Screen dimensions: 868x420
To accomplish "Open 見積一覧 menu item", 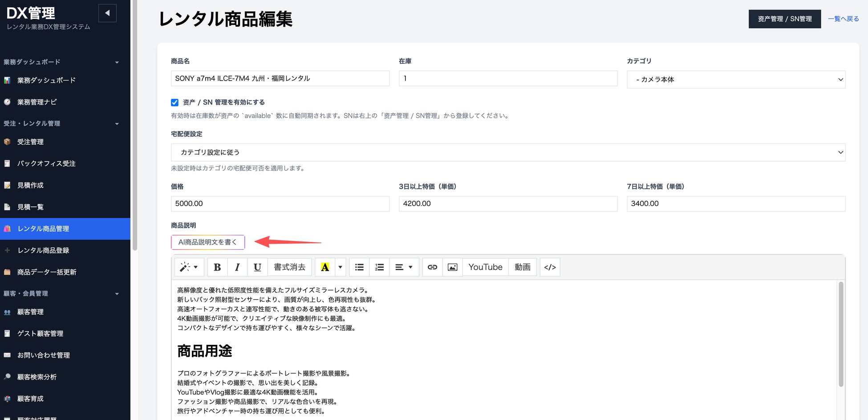I will (30, 207).
